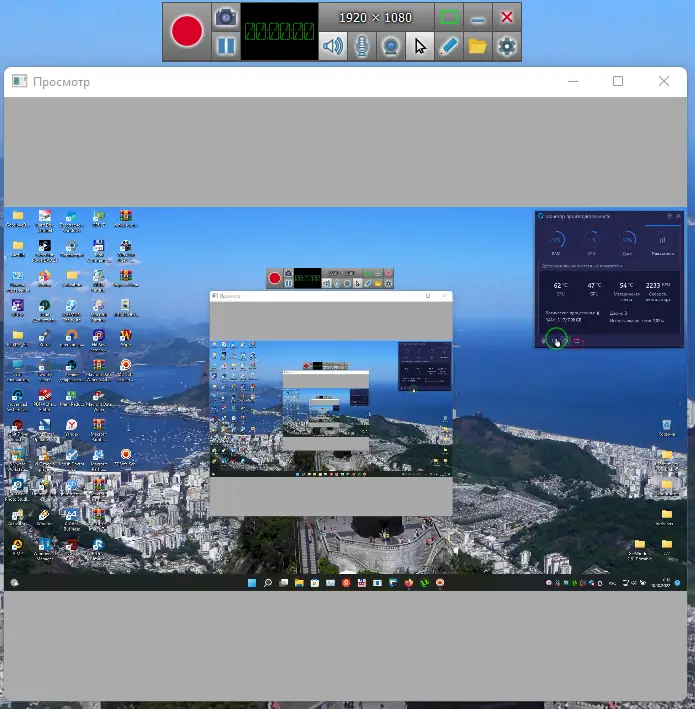
Task: Start recording with the red record button
Action: (187, 31)
